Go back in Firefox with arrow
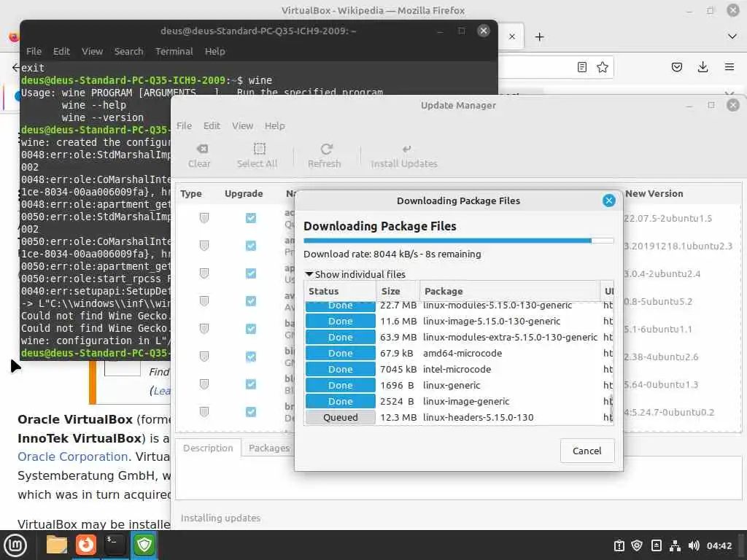Image resolution: width=747 pixels, height=560 pixels. [x=16, y=67]
